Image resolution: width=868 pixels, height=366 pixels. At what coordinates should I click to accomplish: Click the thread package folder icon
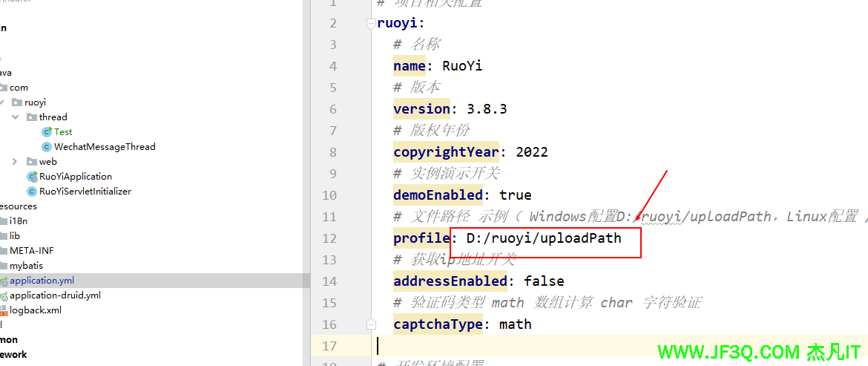(x=32, y=117)
